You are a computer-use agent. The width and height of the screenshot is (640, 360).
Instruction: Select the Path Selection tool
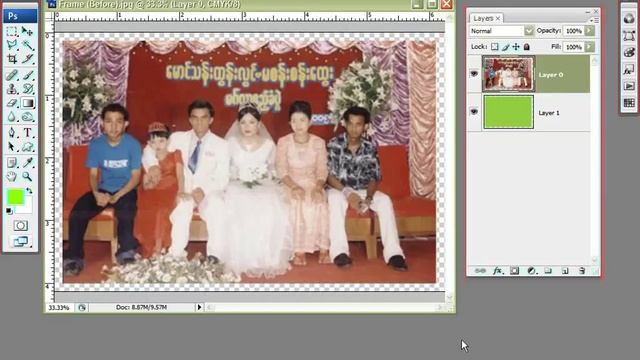(x=12, y=147)
